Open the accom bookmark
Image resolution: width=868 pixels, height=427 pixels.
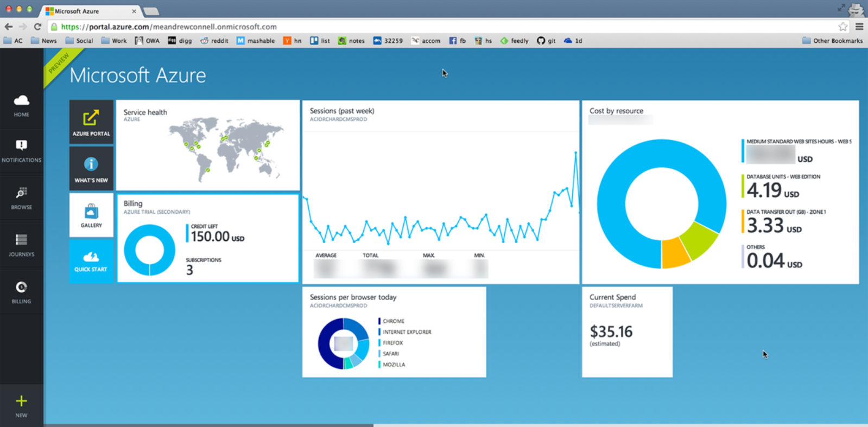click(x=426, y=41)
